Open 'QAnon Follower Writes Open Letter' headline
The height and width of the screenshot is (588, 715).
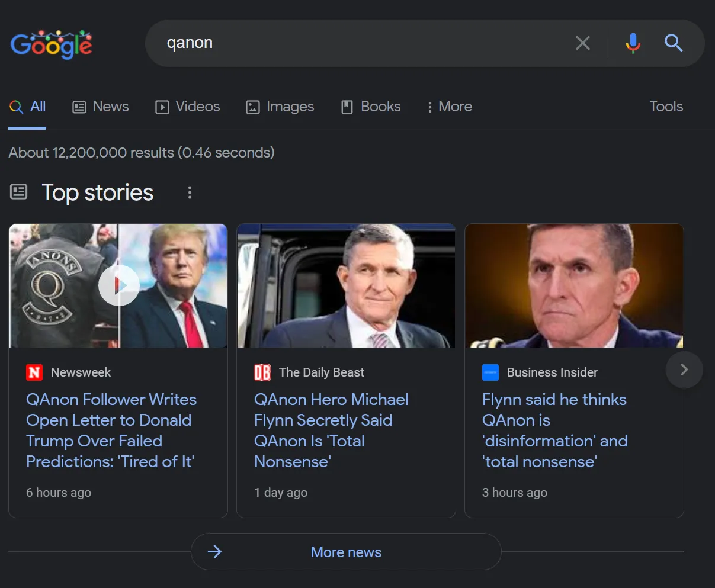coord(111,430)
